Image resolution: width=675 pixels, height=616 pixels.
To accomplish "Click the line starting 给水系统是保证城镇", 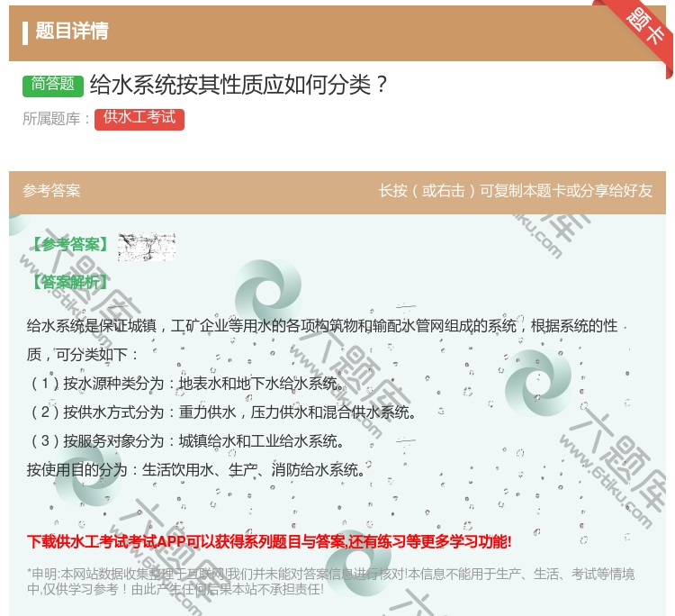I will [x=322, y=326].
